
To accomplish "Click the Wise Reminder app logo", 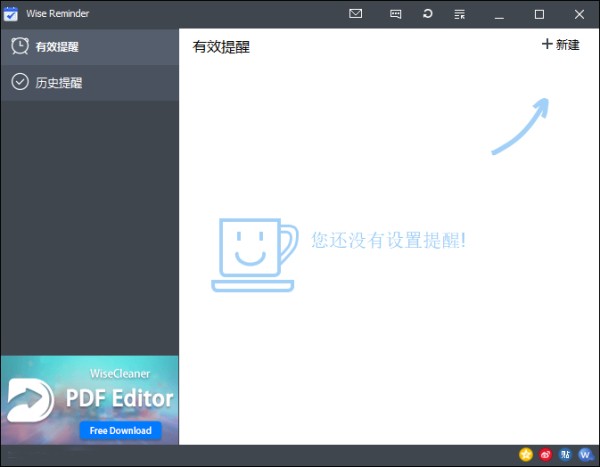I will (x=11, y=14).
